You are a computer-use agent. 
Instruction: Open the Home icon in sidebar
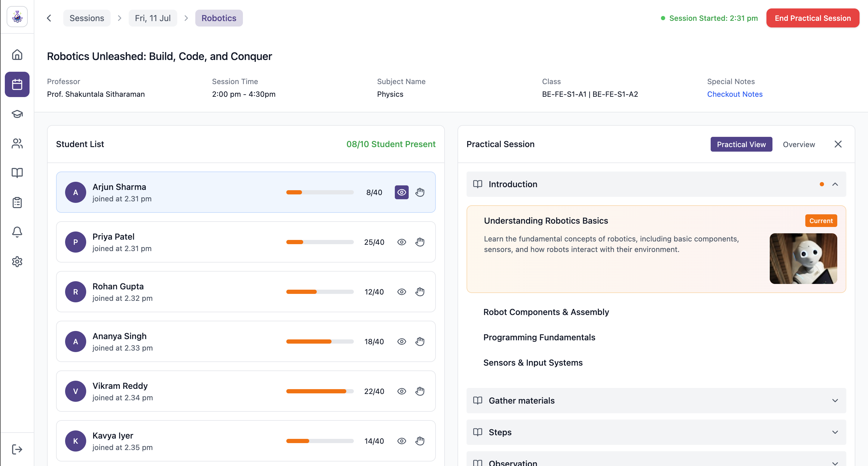[17, 55]
